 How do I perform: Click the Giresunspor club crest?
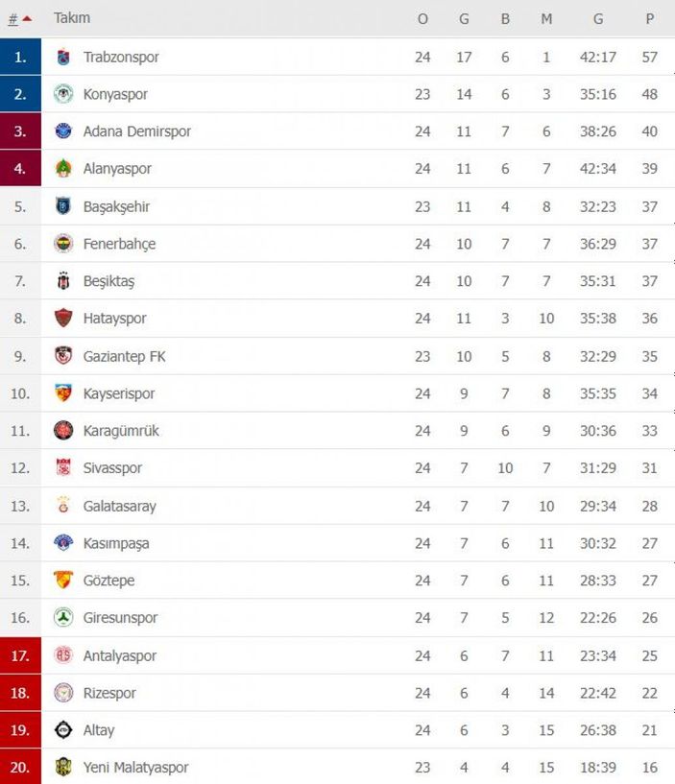click(64, 618)
